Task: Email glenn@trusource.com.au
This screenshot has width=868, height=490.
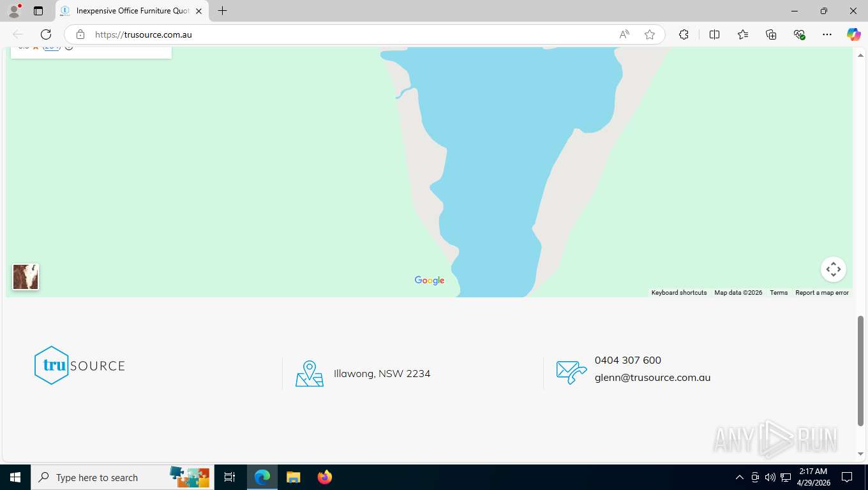Action: (652, 377)
